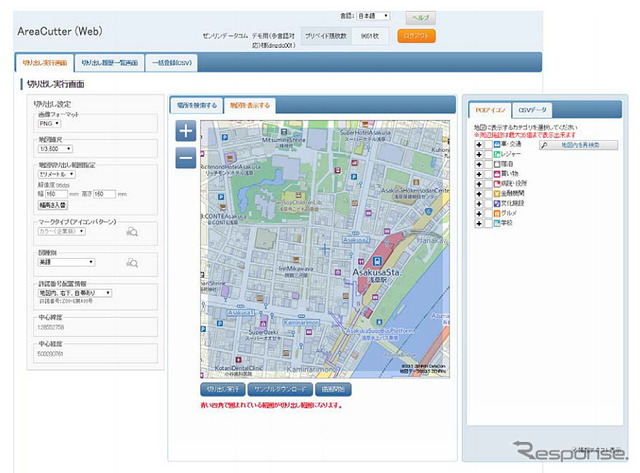
Task: Click the グルメ category icon
Action: 497,213
